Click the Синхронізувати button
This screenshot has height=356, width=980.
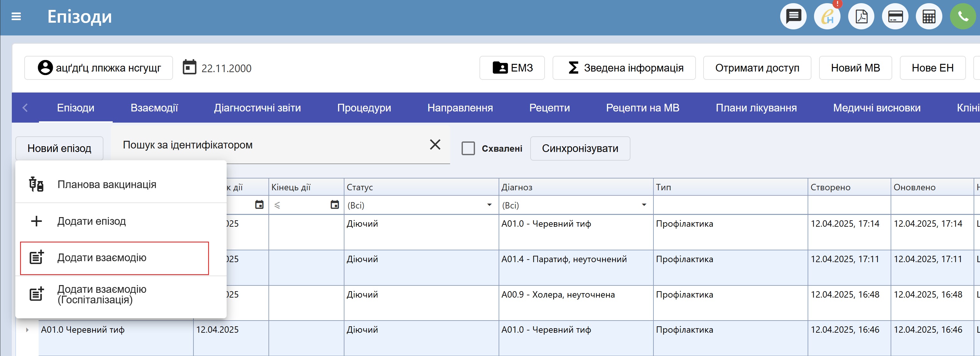pyautogui.click(x=580, y=148)
